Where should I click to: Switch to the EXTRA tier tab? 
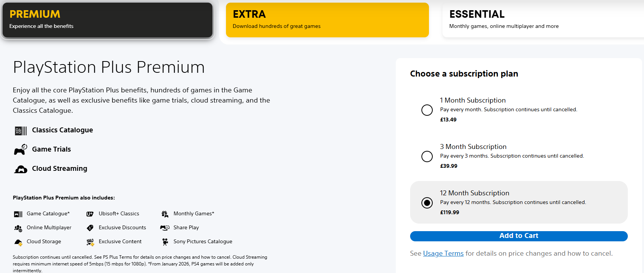[x=327, y=20]
